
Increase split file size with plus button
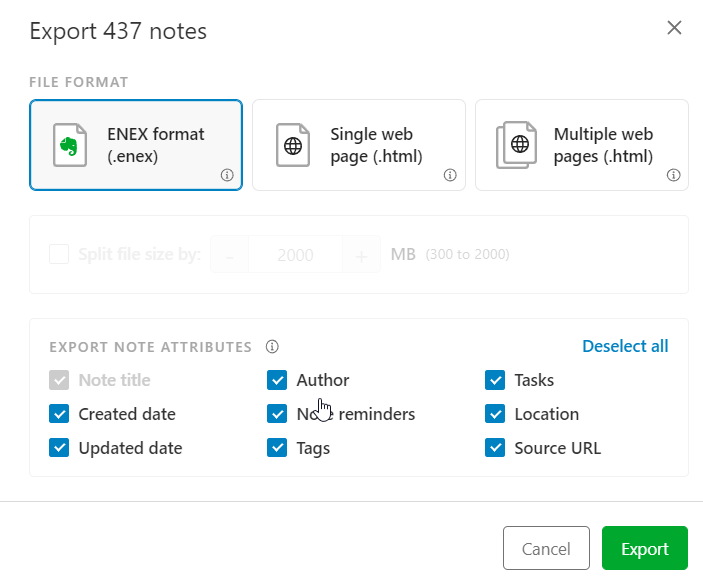coord(361,255)
